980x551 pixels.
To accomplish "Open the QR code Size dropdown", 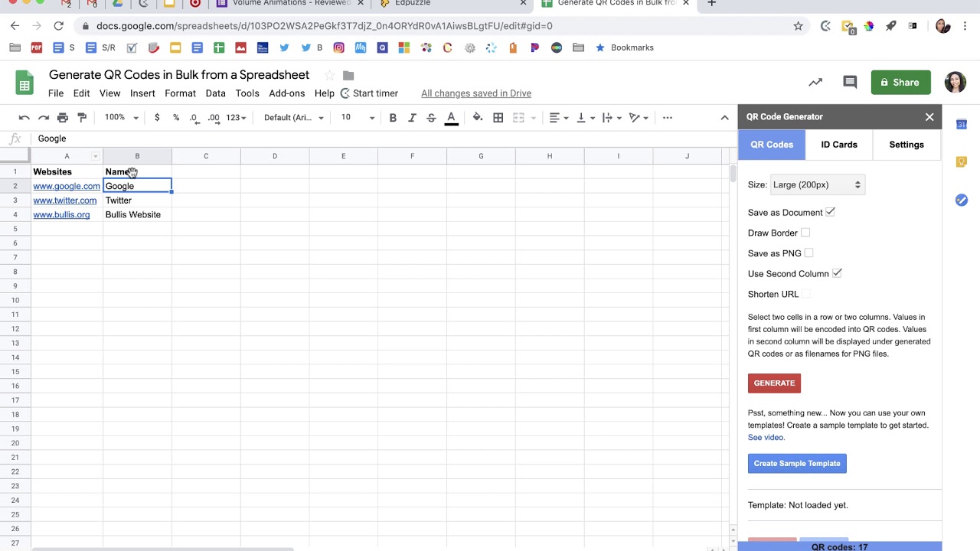I will click(x=817, y=184).
